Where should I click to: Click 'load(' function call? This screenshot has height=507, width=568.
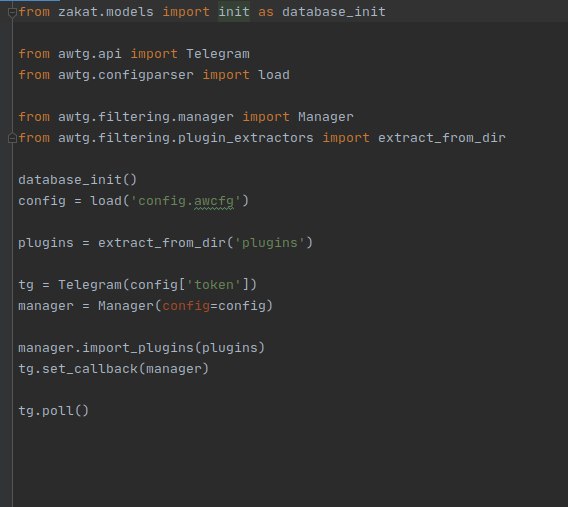(110, 201)
